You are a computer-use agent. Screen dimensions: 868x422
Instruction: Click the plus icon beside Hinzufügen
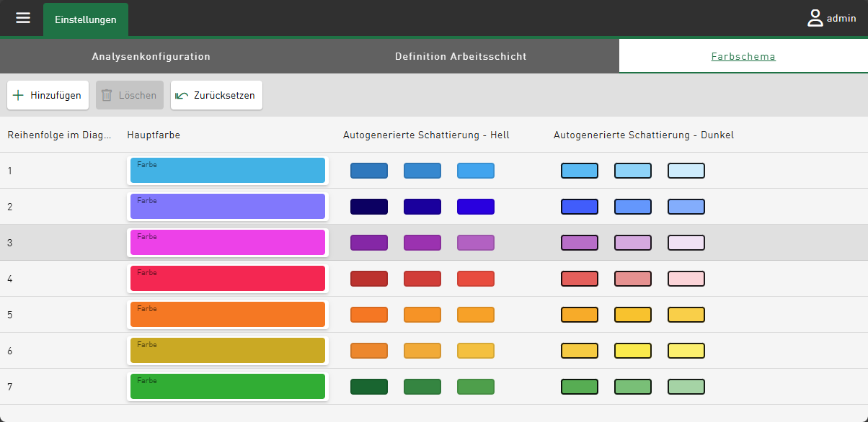point(18,95)
